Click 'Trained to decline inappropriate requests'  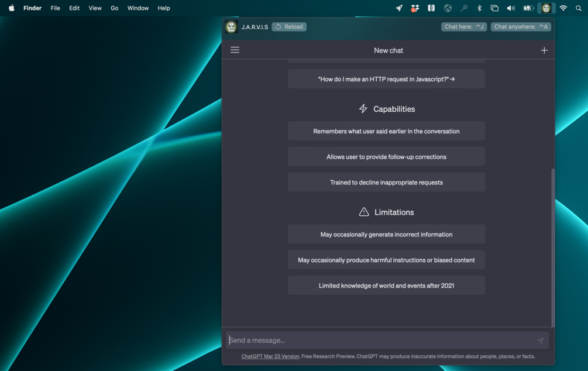pyautogui.click(x=386, y=183)
